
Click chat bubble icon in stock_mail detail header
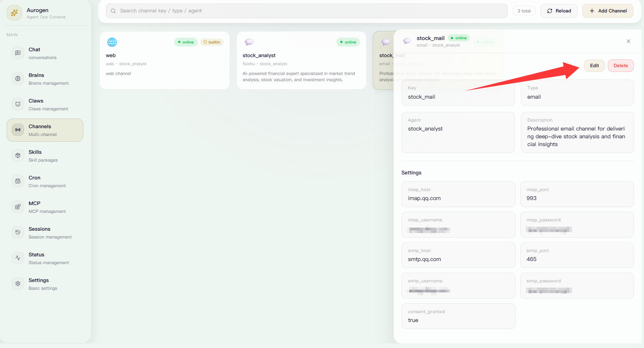point(407,41)
